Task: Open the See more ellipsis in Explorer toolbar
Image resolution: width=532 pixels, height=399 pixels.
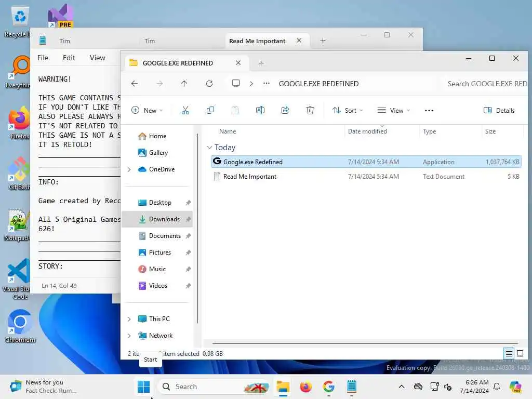Action: pyautogui.click(x=429, y=110)
